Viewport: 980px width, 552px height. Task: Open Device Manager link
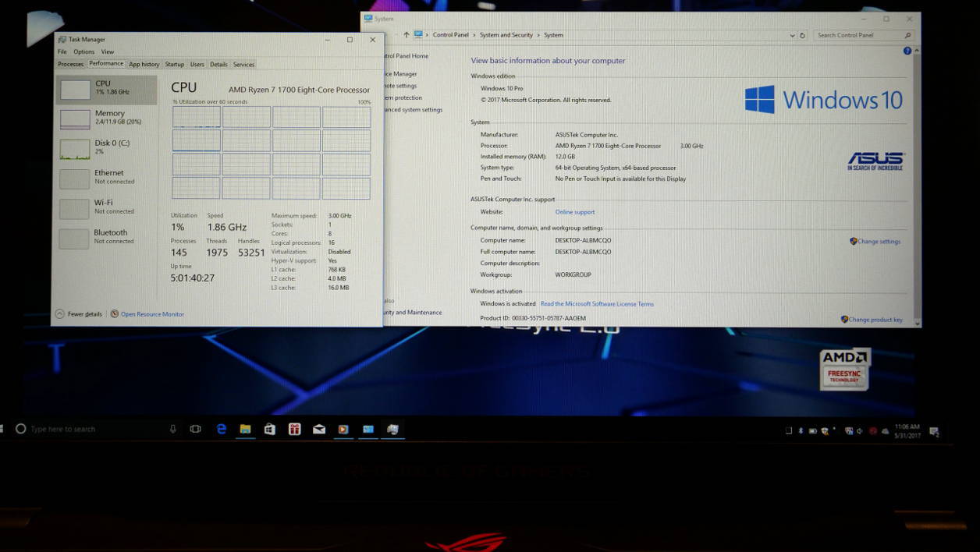(x=400, y=74)
